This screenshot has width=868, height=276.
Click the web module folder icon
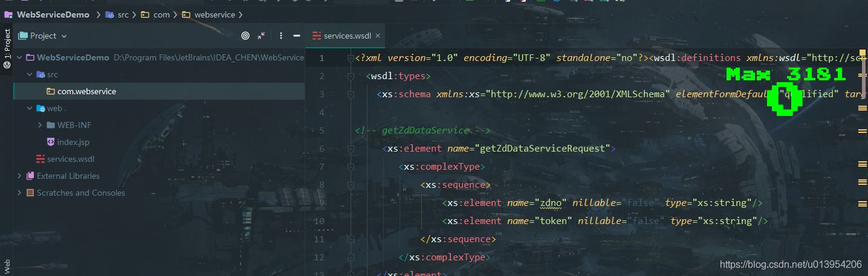tap(40, 108)
